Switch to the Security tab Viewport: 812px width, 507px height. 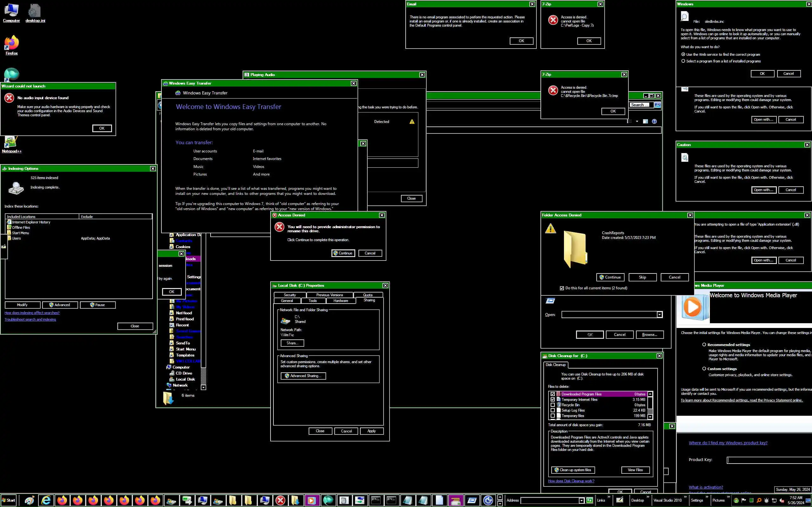(x=290, y=295)
